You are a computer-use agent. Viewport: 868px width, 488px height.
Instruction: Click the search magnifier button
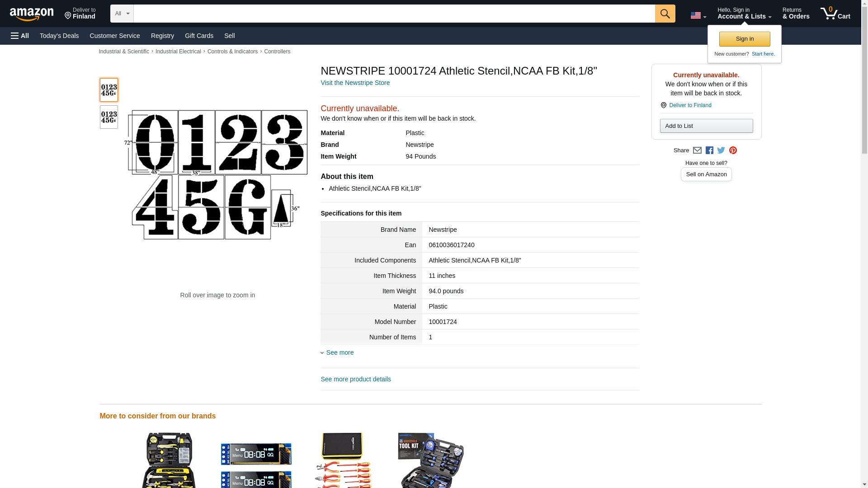pos(665,14)
